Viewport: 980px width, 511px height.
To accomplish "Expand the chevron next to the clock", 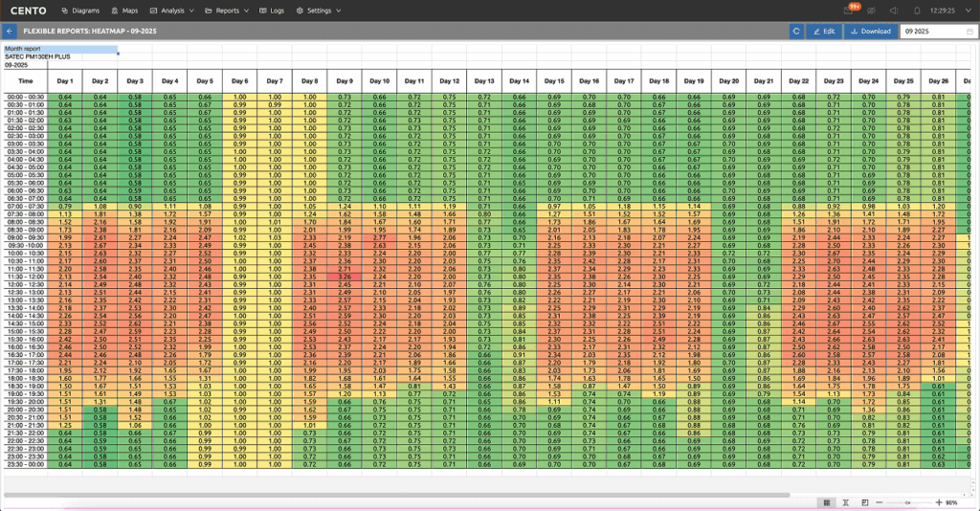I will click(x=968, y=11).
